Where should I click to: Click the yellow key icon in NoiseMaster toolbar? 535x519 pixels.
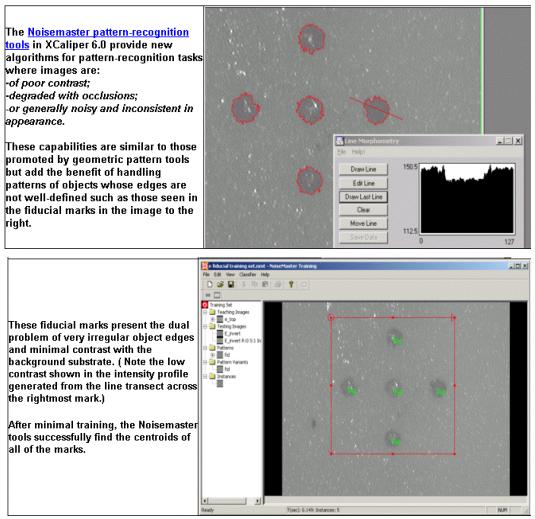click(291, 284)
